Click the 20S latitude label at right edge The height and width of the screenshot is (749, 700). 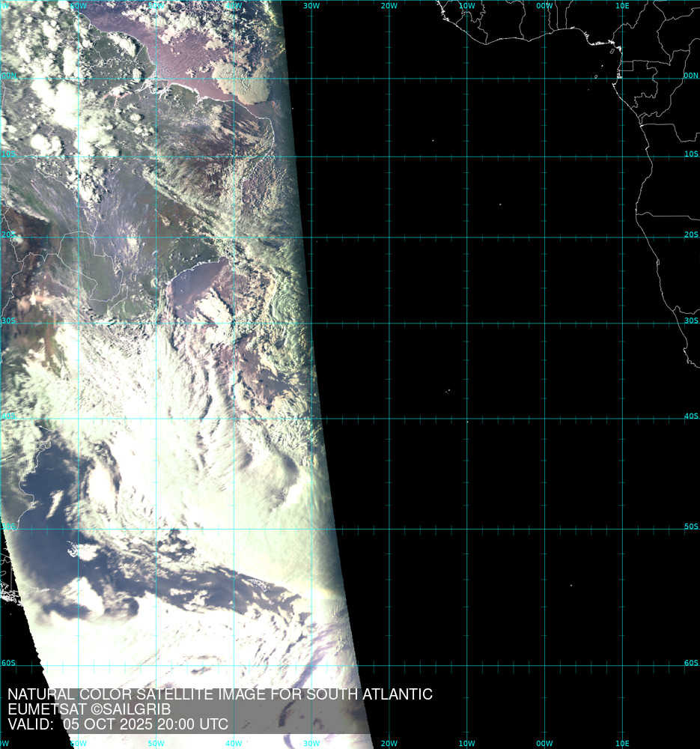690,234
